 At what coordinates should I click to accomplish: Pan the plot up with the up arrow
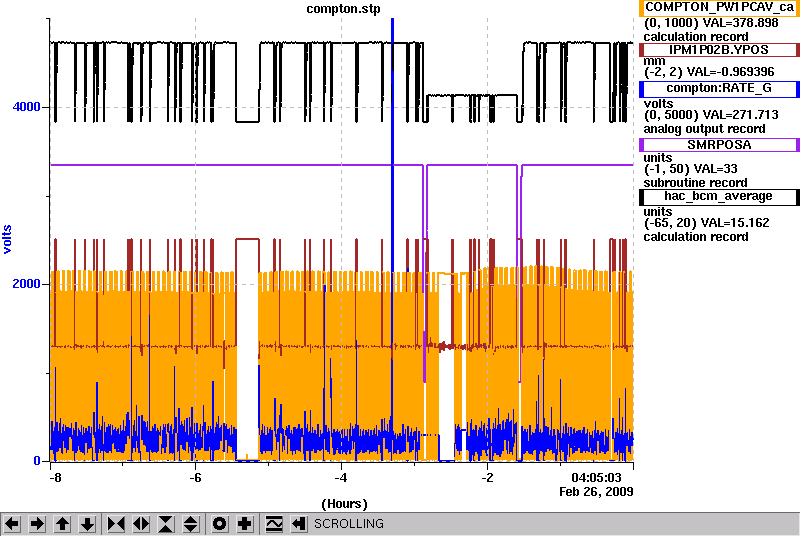click(63, 524)
